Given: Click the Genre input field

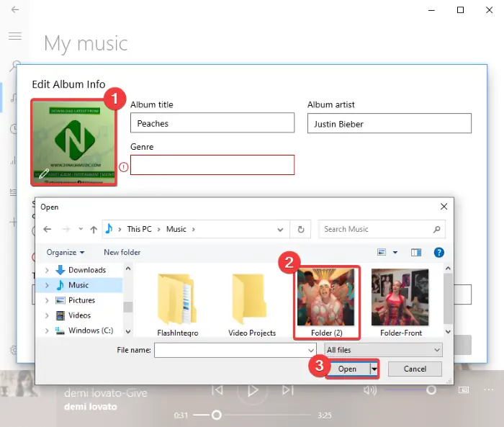Looking at the screenshot, I should click(212, 165).
